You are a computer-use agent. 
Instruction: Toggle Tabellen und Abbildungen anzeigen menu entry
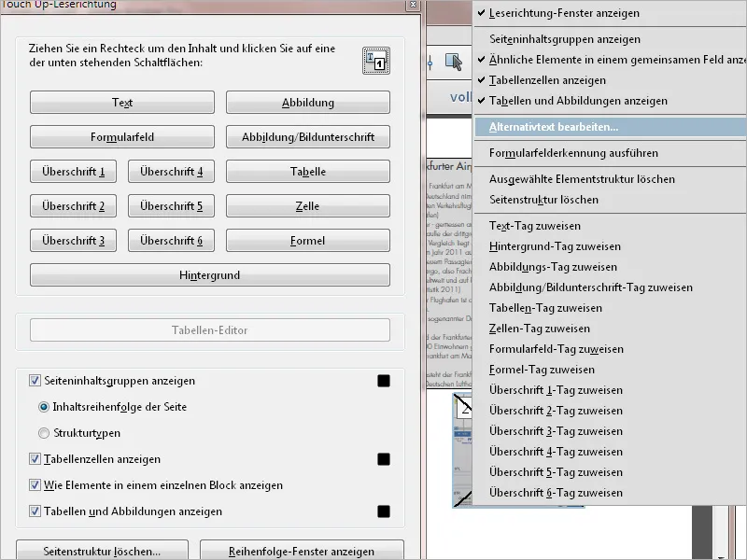(611, 101)
